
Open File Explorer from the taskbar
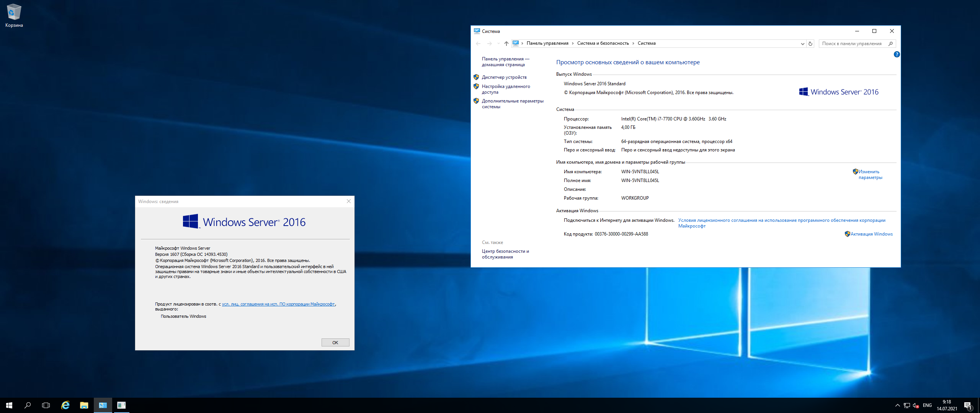[84, 405]
